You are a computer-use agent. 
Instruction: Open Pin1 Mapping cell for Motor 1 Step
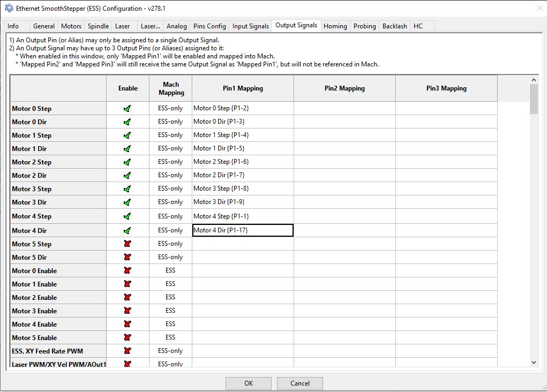[243, 135]
